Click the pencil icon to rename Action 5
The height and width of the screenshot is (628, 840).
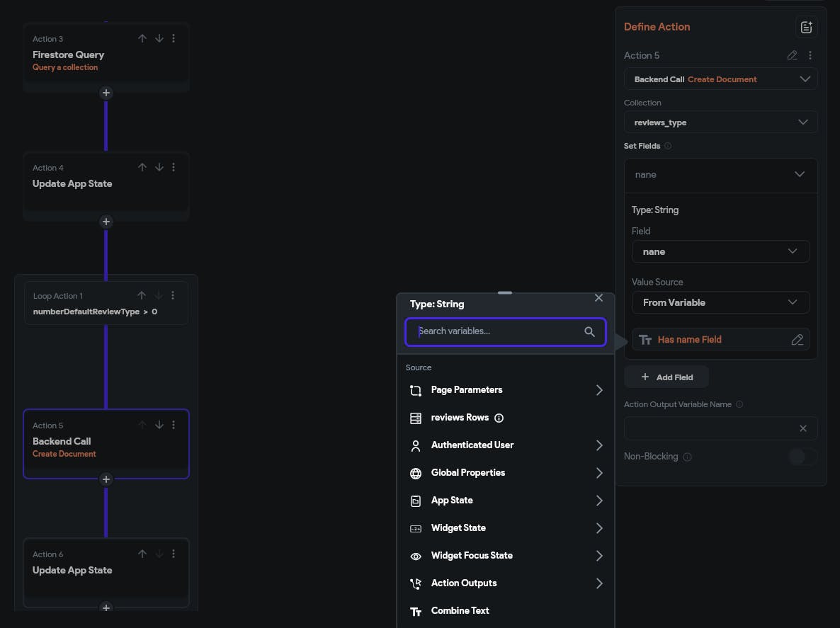[792, 55]
